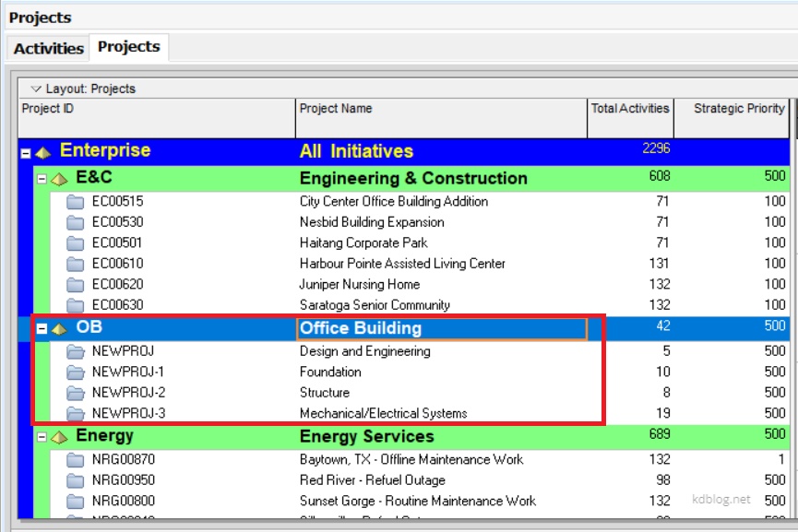Click the folder icon next to EC00515

75,201
